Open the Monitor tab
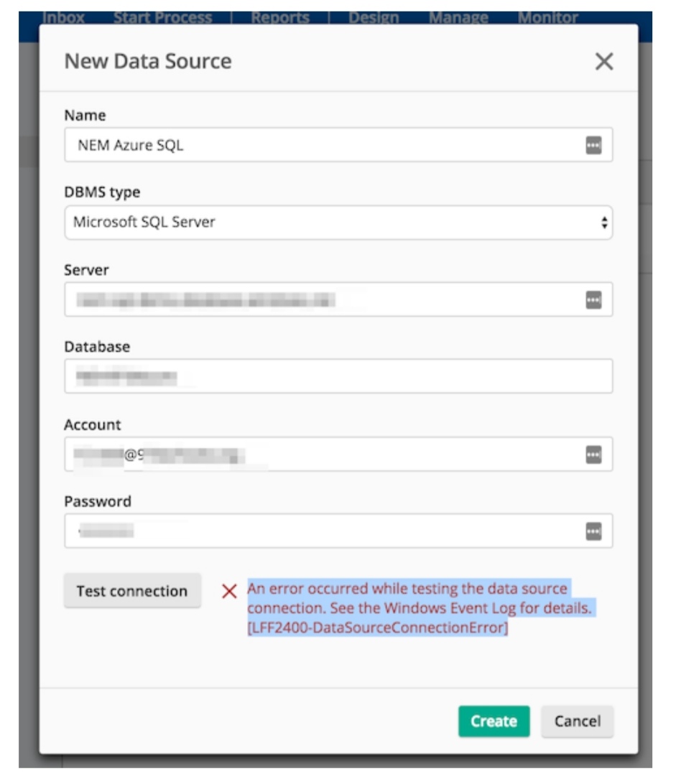This screenshot has width=676, height=784. pyautogui.click(x=547, y=17)
